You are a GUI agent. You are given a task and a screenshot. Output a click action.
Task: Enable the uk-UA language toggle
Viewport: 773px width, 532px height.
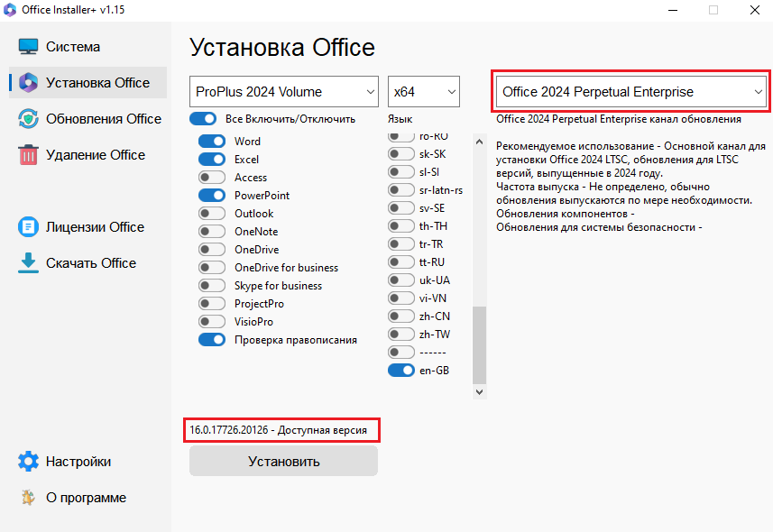[401, 280]
